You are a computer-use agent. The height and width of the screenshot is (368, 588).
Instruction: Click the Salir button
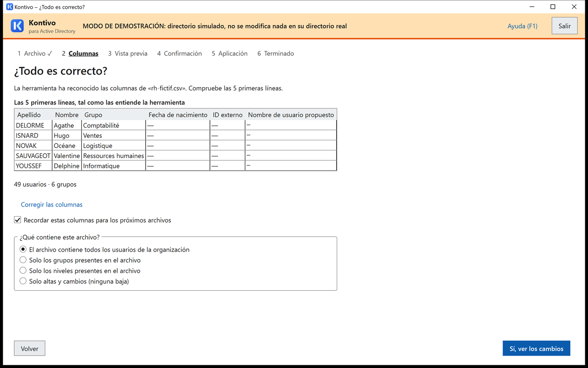(565, 26)
